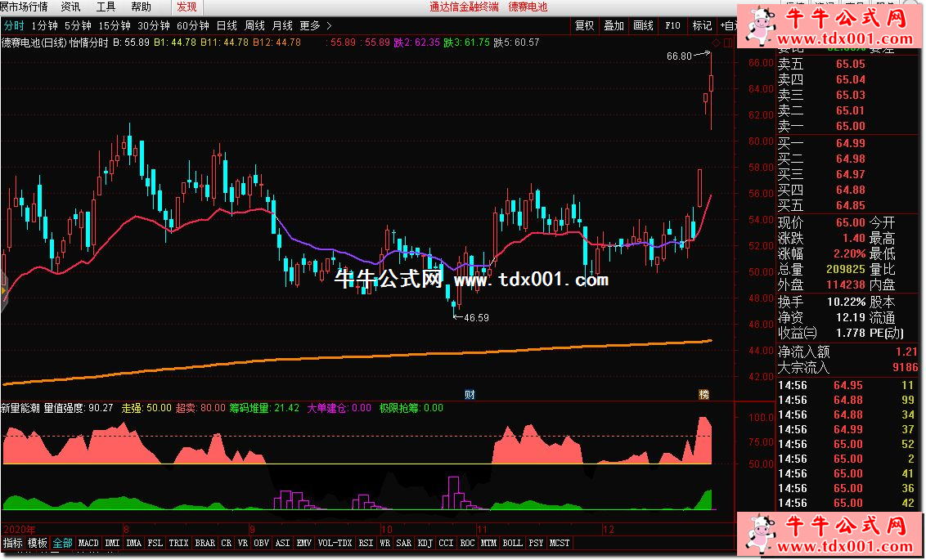Screen dimensions: 926x560
Task: Open the 发现 tab
Action: 187,7
